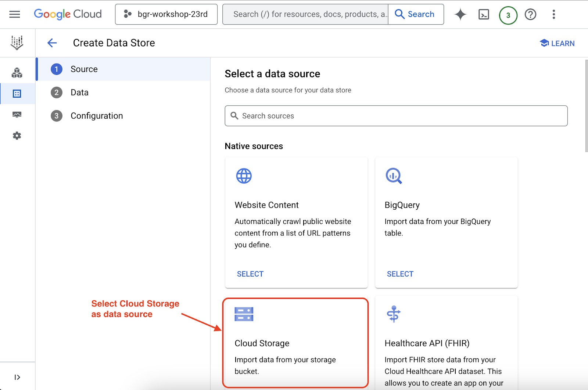This screenshot has height=390, width=588.
Task: Click SELECT on BigQuery card
Action: coord(400,274)
